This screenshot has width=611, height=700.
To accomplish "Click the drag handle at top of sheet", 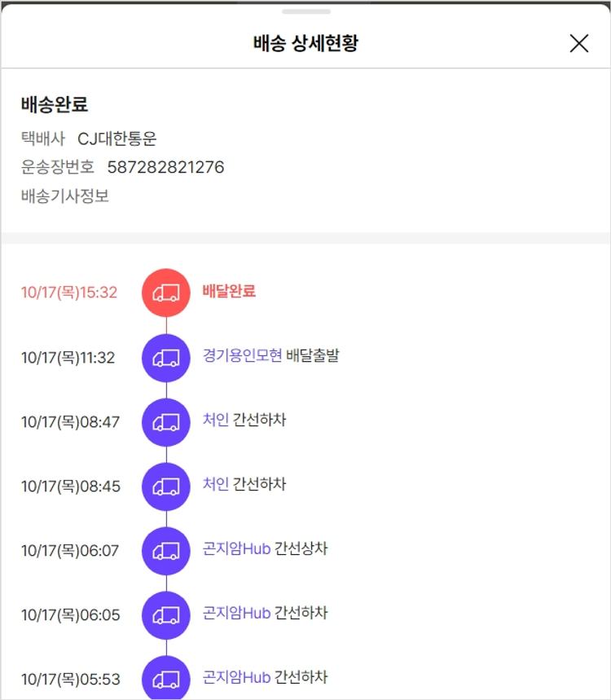I will coord(306,11).
